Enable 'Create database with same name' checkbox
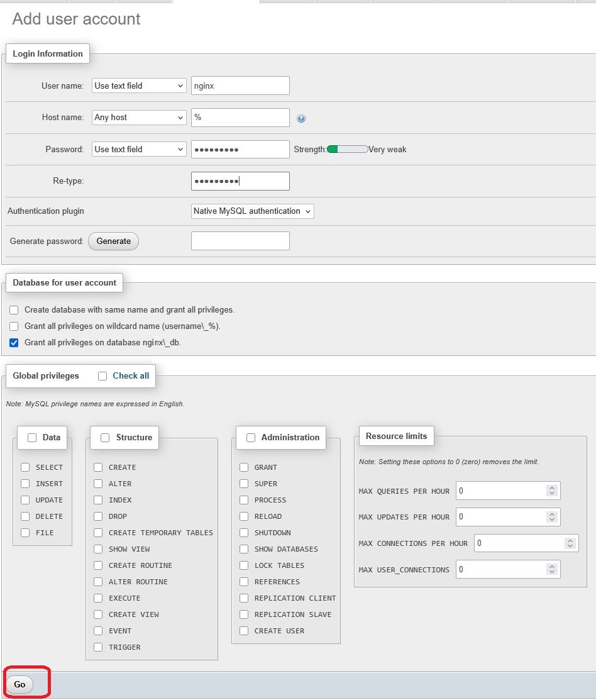The height and width of the screenshot is (700, 596). click(14, 310)
